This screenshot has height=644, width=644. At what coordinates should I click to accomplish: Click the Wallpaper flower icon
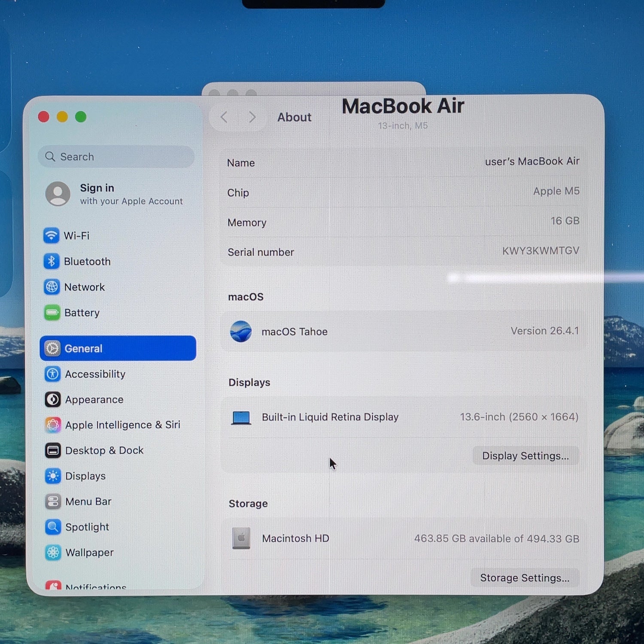53,553
